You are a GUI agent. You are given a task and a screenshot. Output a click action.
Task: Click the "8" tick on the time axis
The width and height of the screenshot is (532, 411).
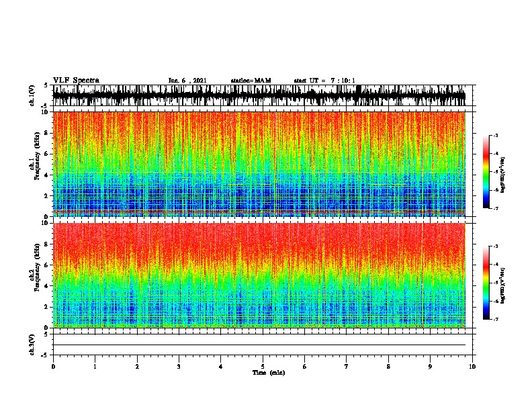pos(388,366)
